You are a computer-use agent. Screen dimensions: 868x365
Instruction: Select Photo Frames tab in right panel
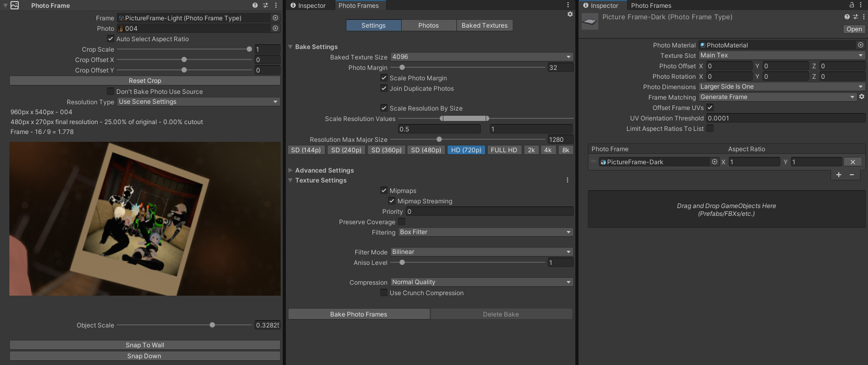[651, 5]
